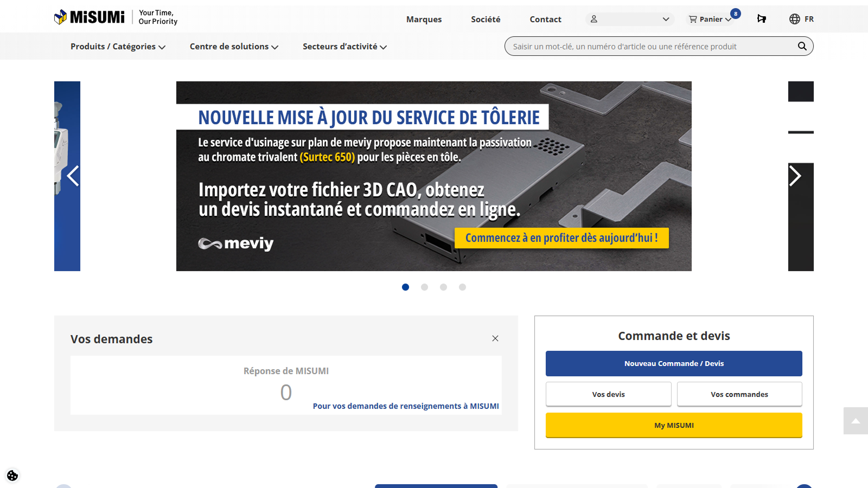This screenshot has width=868, height=488.
Task: Select the third carousel dot
Action: click(443, 287)
